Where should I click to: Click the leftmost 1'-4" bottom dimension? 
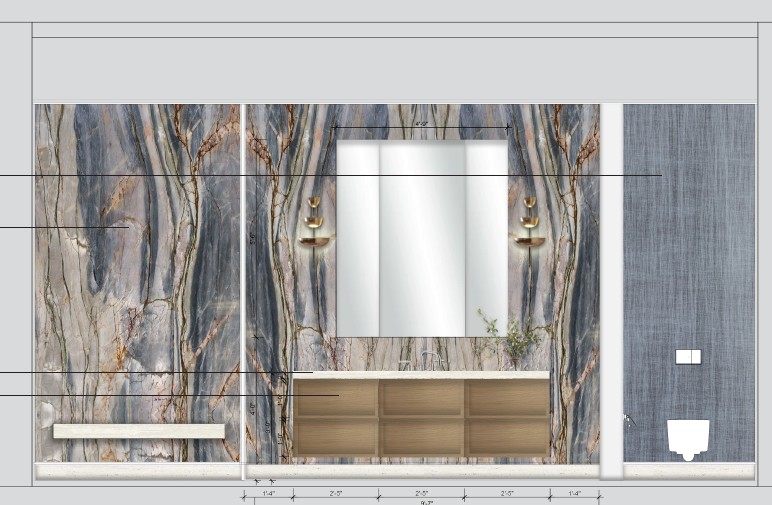[269, 493]
